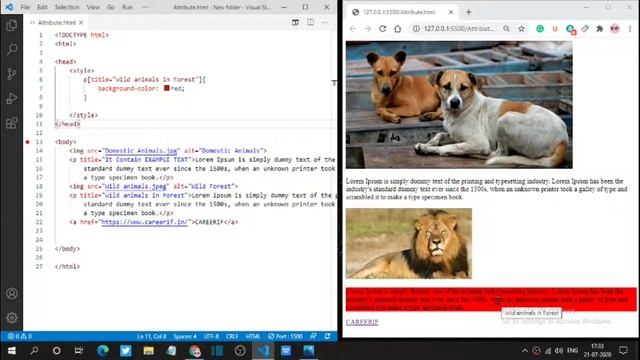
Task: Open the Edit menu
Action: [42, 7]
